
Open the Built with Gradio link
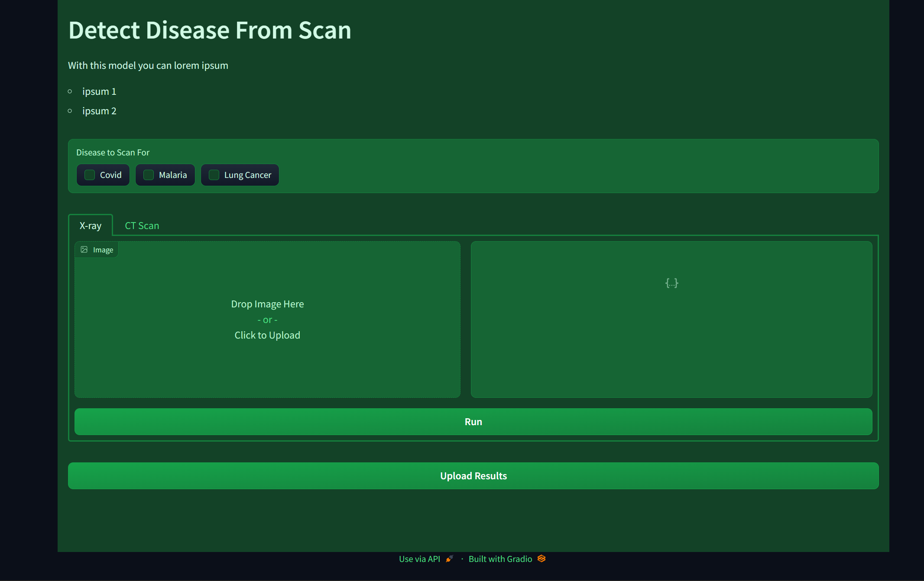(x=500, y=559)
